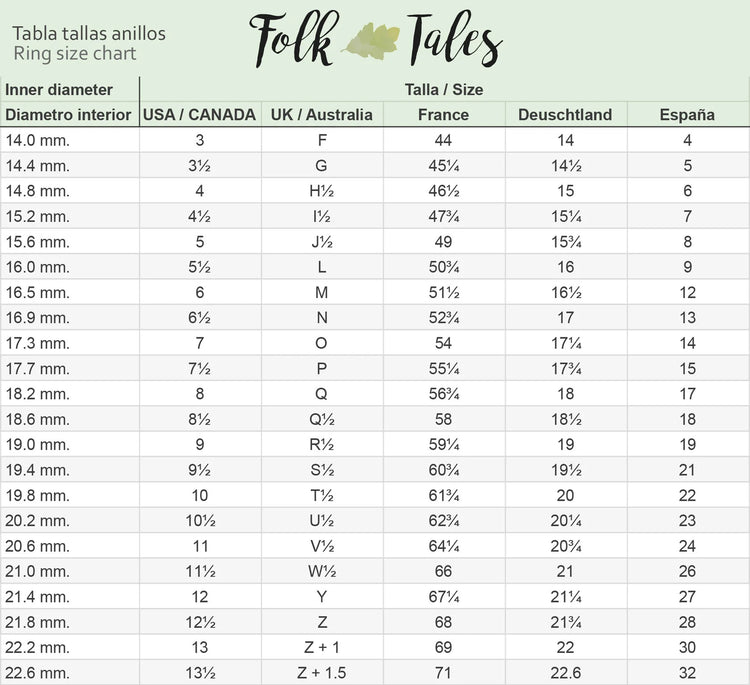Click the France size 54 cell
The height and width of the screenshot is (685, 750).
tap(444, 343)
